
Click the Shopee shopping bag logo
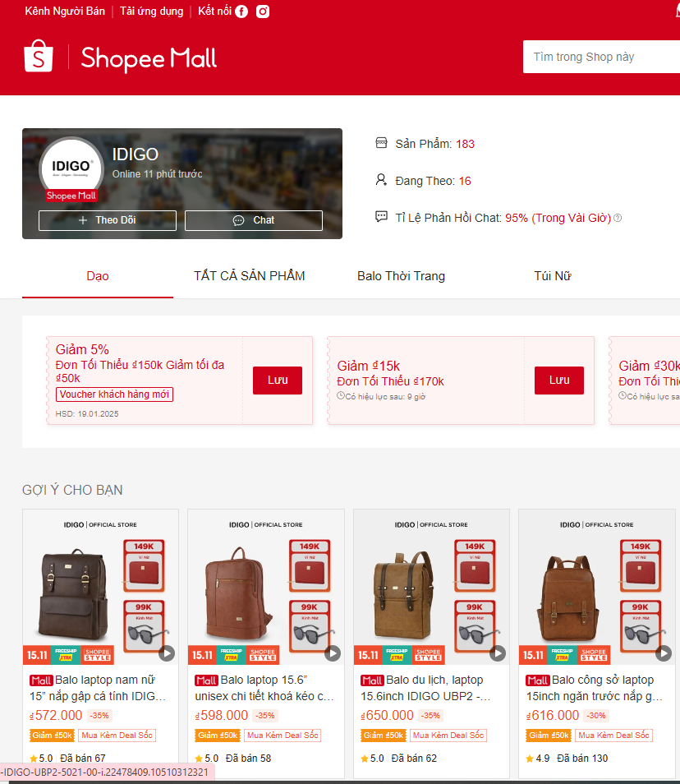(x=39, y=56)
